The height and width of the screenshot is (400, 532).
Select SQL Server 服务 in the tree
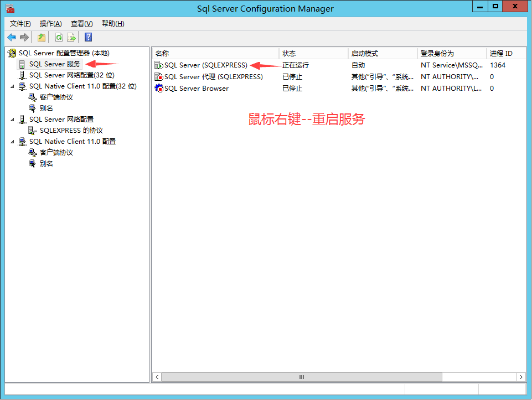click(55, 64)
